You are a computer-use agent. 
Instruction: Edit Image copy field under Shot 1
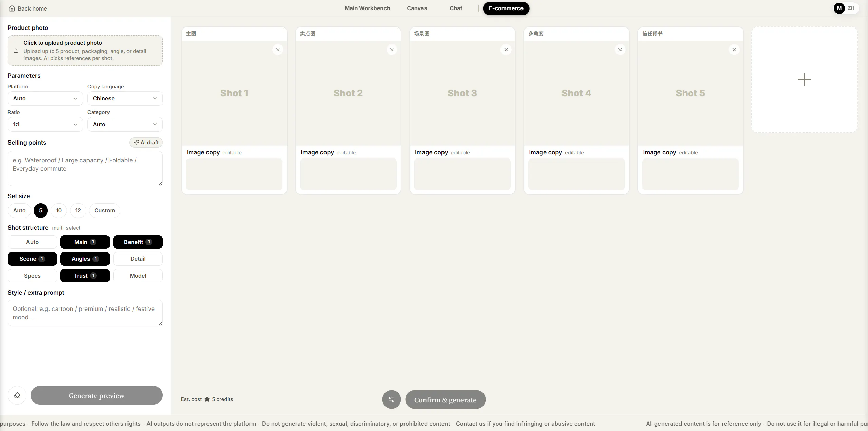[x=234, y=174]
